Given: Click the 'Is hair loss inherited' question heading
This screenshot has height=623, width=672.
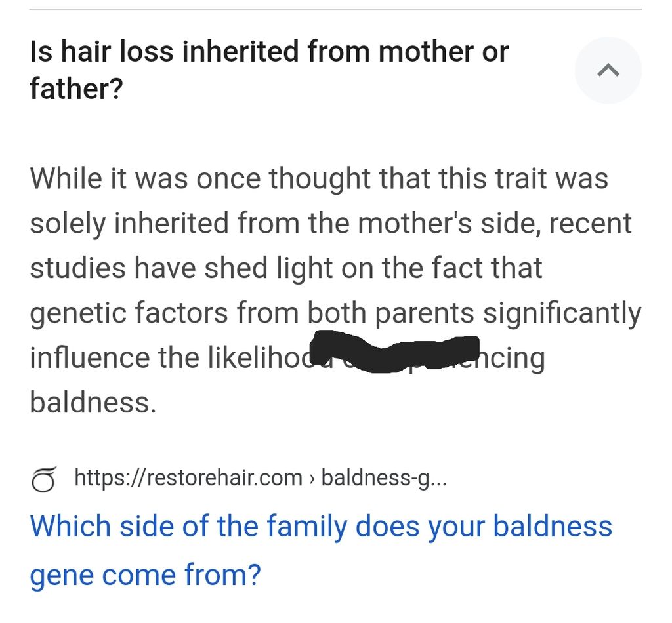Looking at the screenshot, I should click(269, 70).
